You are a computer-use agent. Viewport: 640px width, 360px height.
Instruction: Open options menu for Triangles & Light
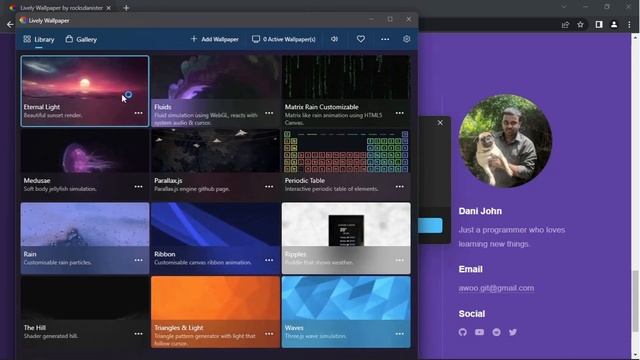pyautogui.click(x=269, y=334)
